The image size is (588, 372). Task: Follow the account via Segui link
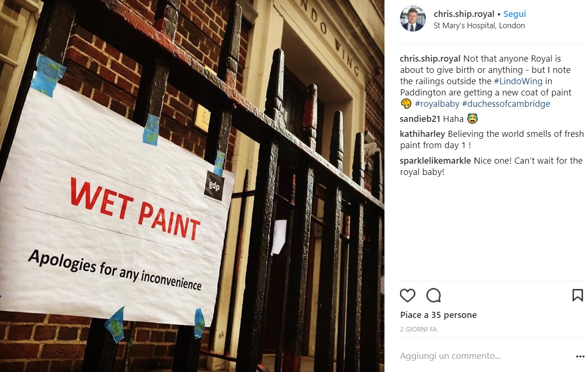(515, 14)
